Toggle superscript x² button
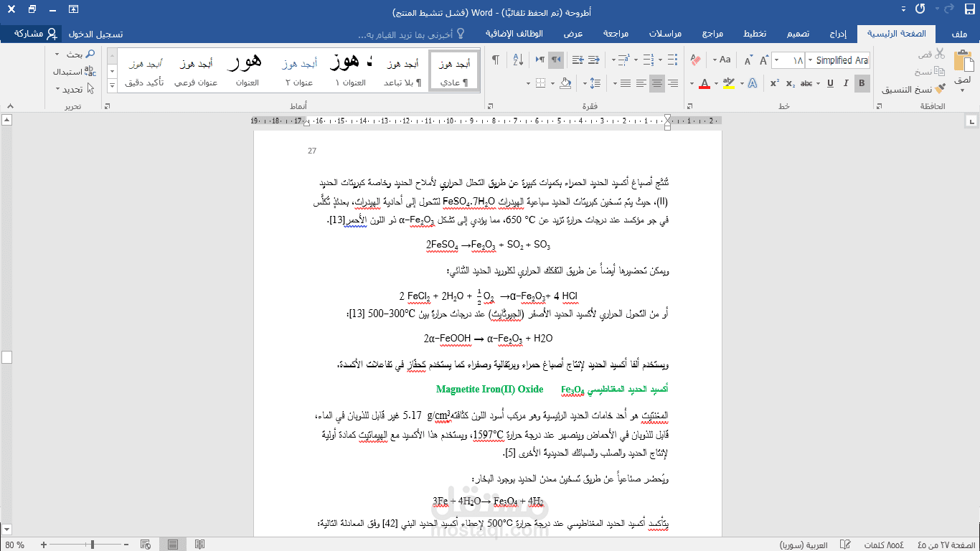 click(x=775, y=83)
